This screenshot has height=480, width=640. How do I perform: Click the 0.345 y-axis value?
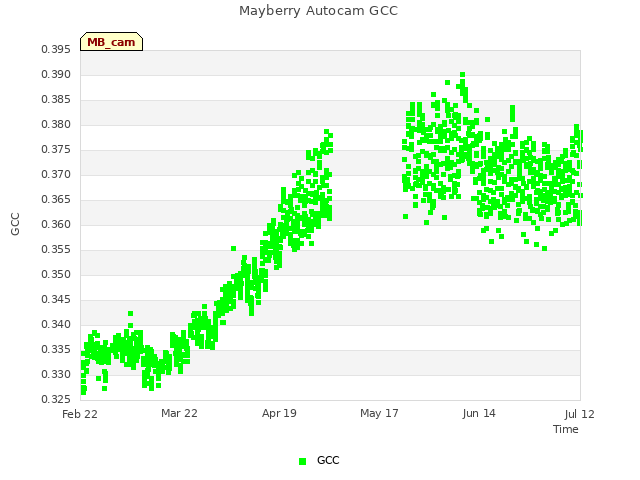click(56, 300)
